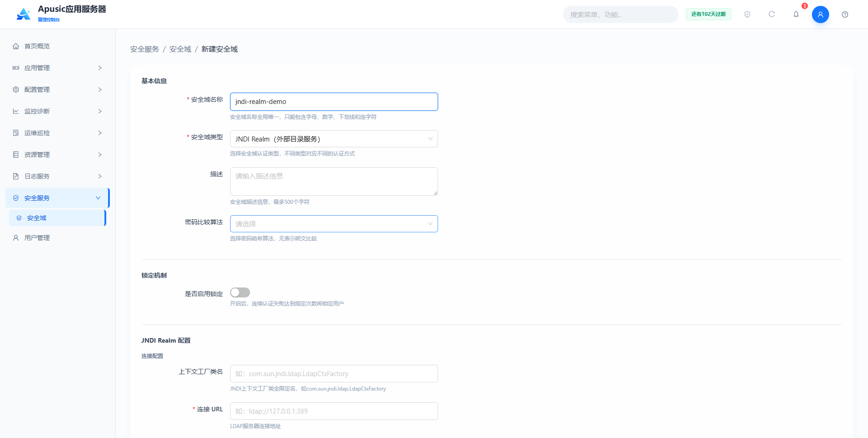Open the user avatar menu
Image resolution: width=868 pixels, height=438 pixels.
(x=821, y=14)
